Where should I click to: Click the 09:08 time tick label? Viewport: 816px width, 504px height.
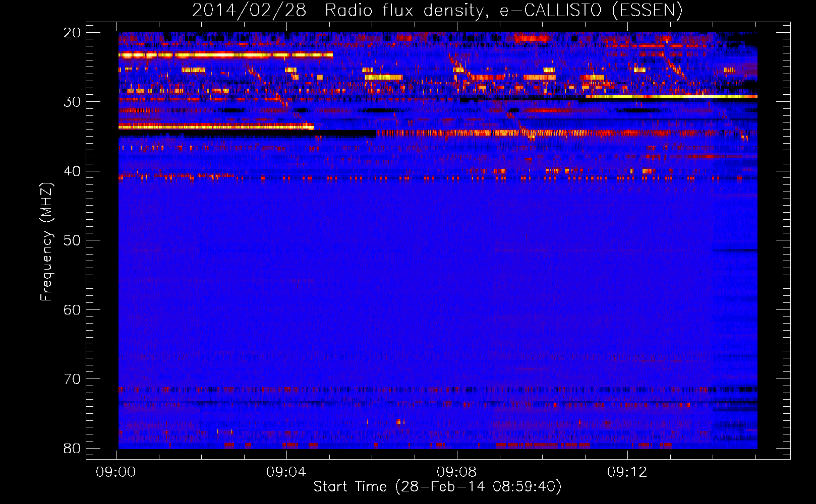pos(457,472)
